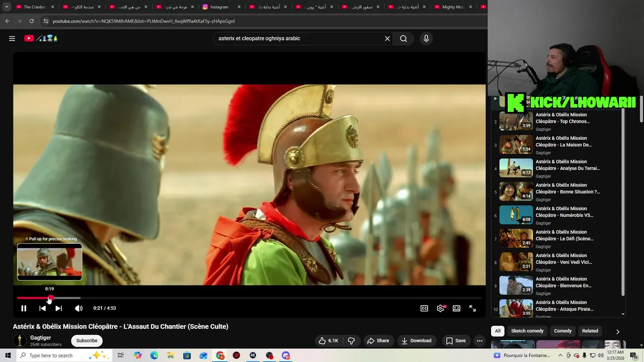This screenshot has width=644, height=362.
Task: Open Task View on the taskbar
Action: [121, 355]
